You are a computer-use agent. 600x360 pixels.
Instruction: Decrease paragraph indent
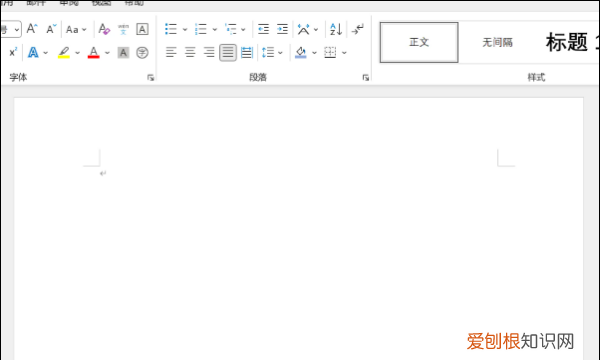(x=263, y=29)
